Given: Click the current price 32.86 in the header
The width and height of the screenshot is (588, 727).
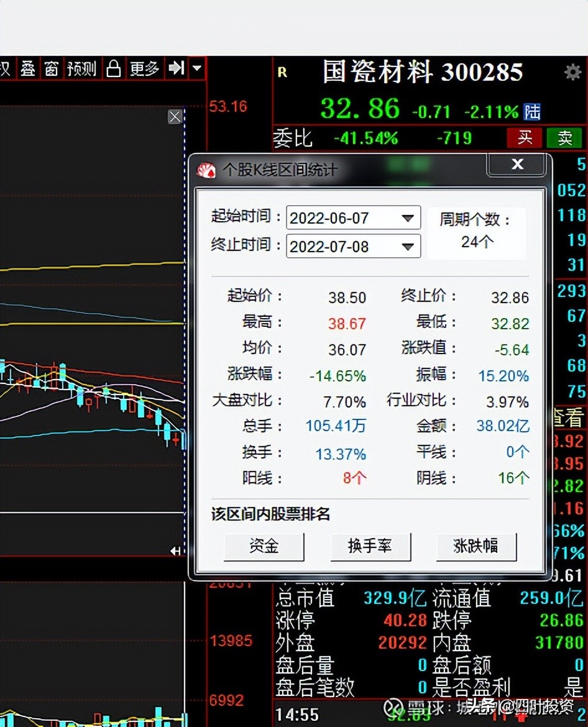Looking at the screenshot, I should (360, 109).
